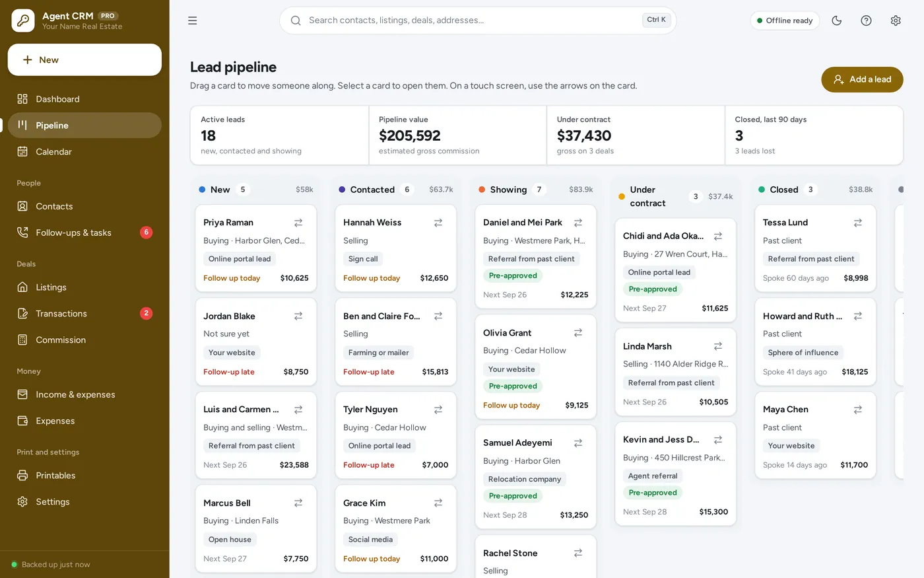Click the New button in sidebar

pos(84,60)
